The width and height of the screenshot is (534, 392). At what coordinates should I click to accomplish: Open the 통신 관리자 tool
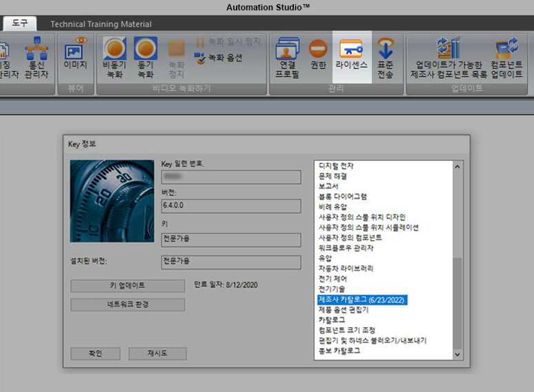click(37, 58)
